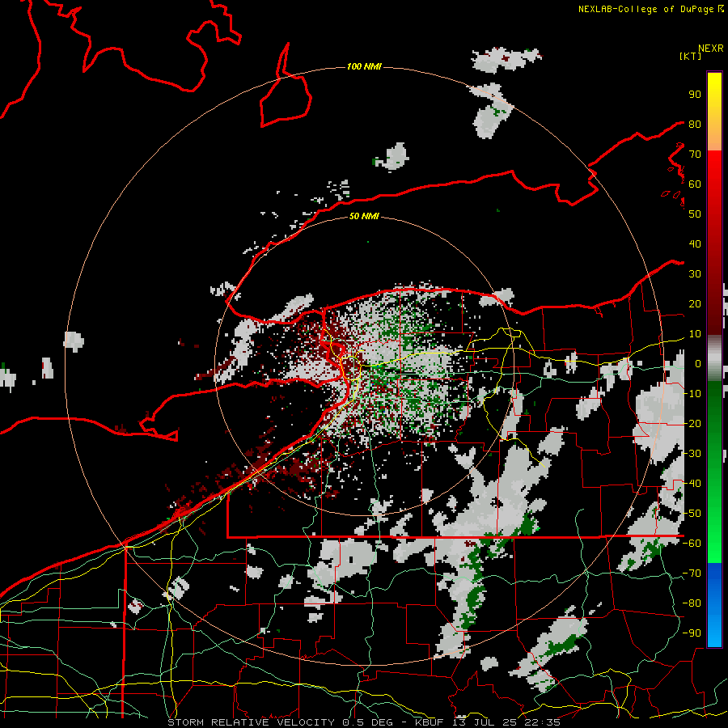The width and height of the screenshot is (728, 728).
Task: Click the 50 knot value on the scale
Action: (695, 214)
